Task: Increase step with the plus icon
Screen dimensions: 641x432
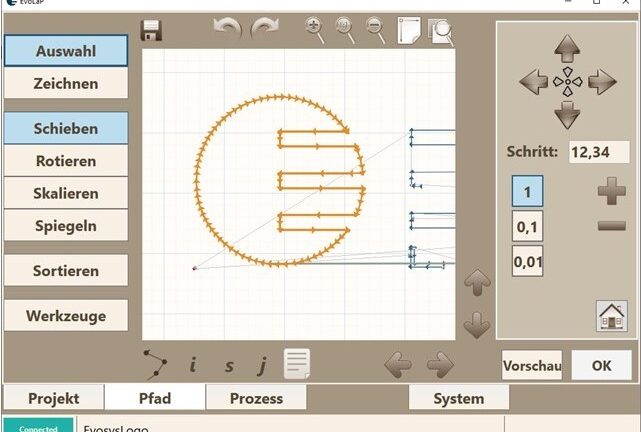Action: pyautogui.click(x=612, y=190)
